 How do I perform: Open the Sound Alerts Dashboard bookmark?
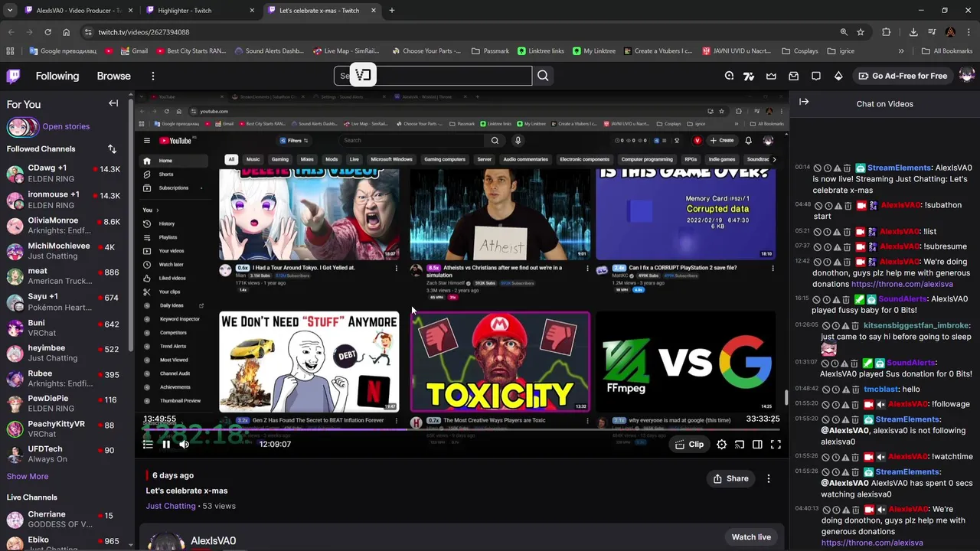pyautogui.click(x=269, y=51)
